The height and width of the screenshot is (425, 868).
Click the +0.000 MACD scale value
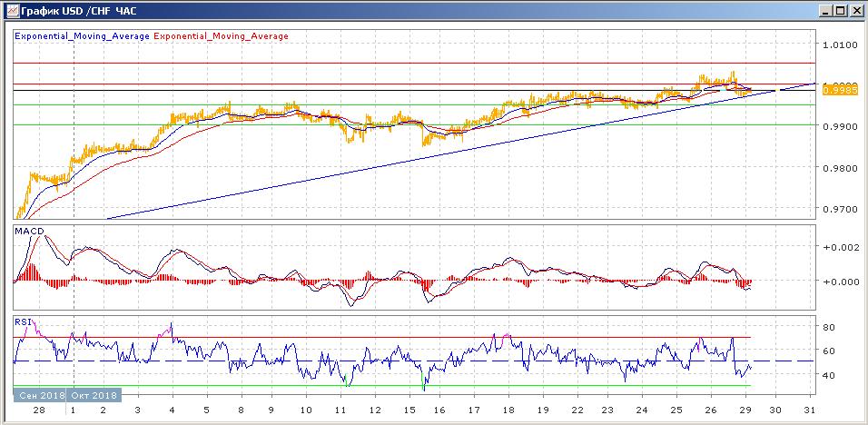click(x=841, y=282)
